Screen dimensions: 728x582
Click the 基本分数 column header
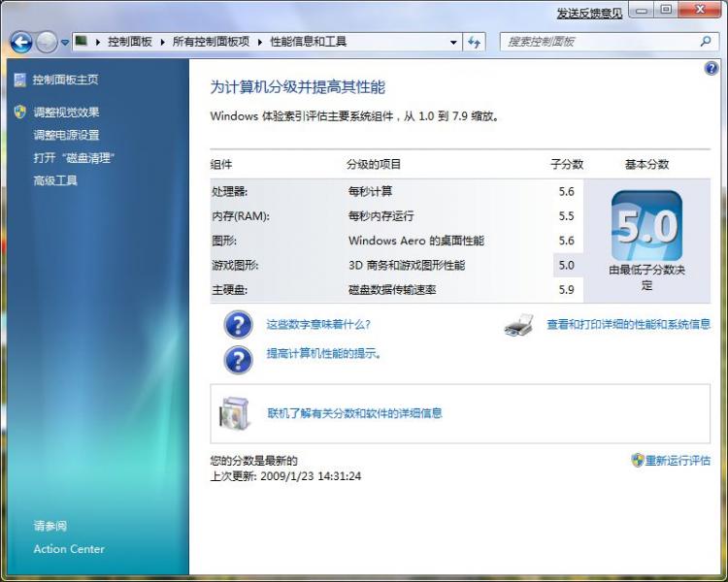(646, 164)
